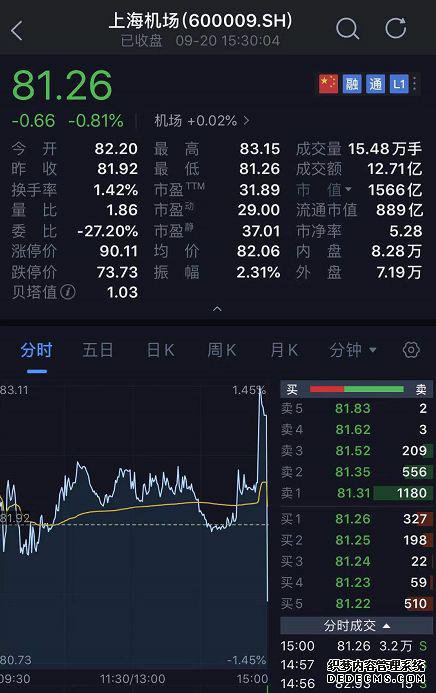Tap the 成交量 15.48万手 value
Viewport: 436px width, 693px height.
click(x=385, y=148)
